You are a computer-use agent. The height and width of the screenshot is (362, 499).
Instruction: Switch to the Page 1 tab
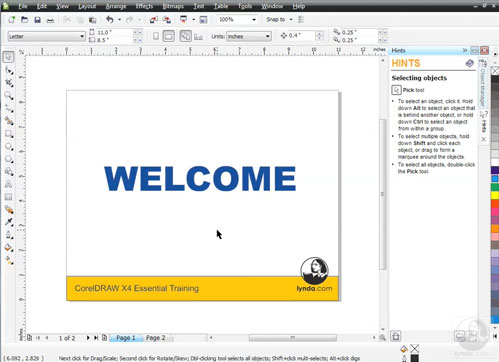(x=126, y=338)
